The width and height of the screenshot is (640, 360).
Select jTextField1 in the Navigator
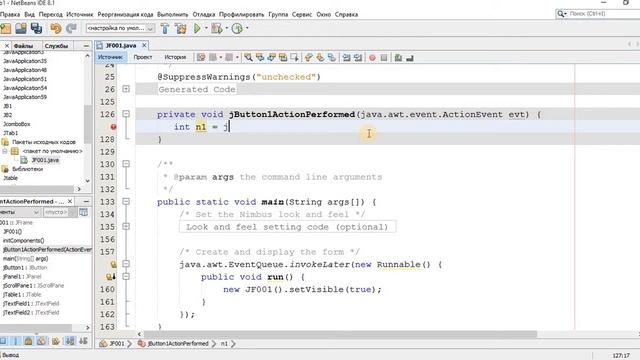(x=31, y=303)
